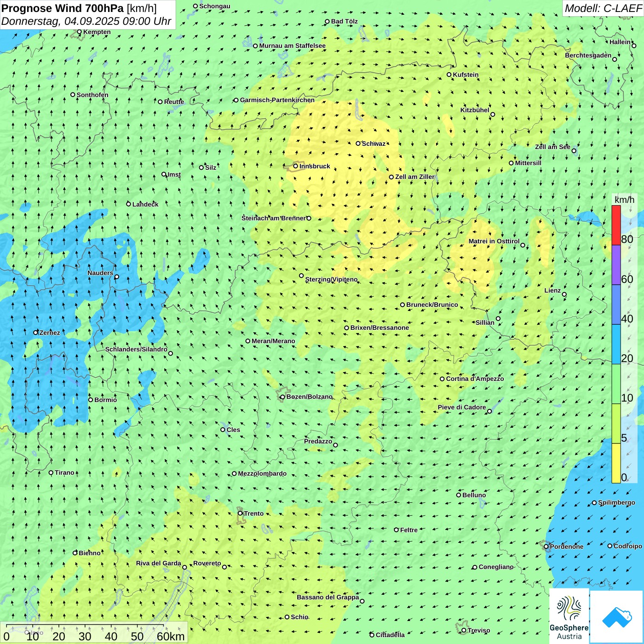Select the Cortina d'Ampezzo label
The image size is (644, 644).
coord(475,379)
